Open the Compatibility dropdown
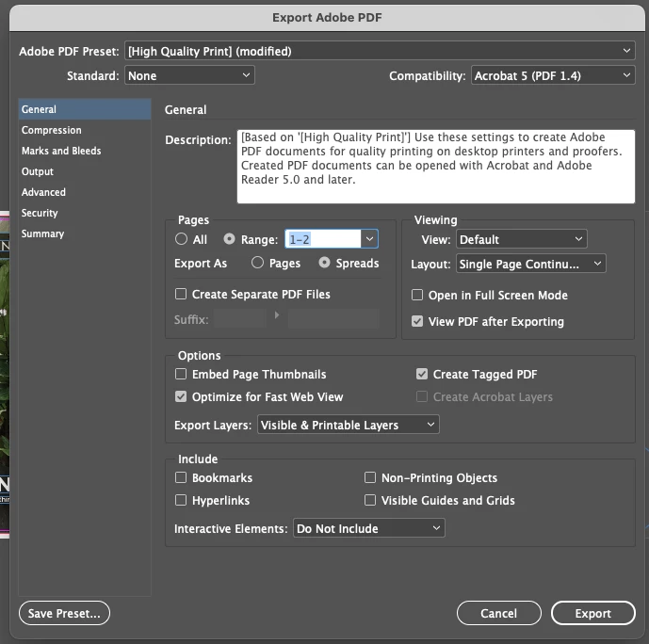649x644 pixels. (553, 75)
